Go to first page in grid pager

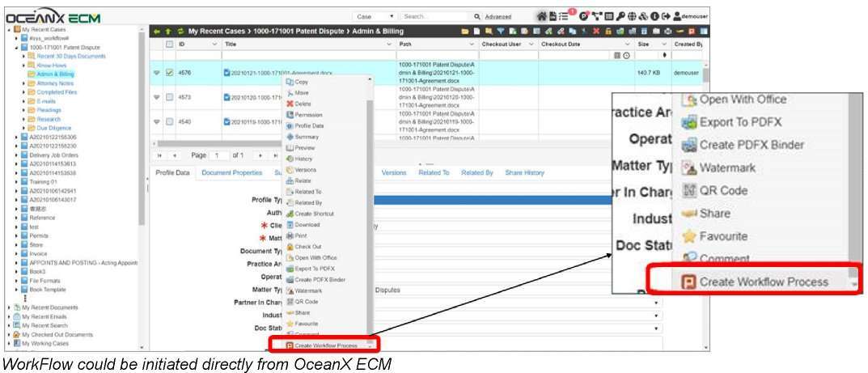[x=160, y=156]
